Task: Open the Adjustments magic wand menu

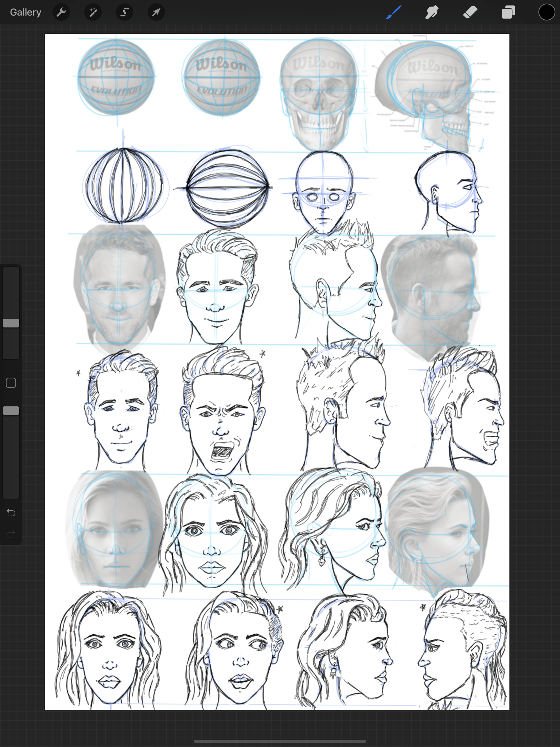Action: (x=93, y=12)
